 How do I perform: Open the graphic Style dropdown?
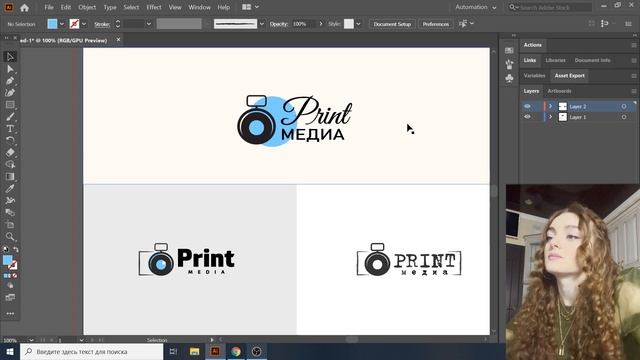tap(358, 24)
